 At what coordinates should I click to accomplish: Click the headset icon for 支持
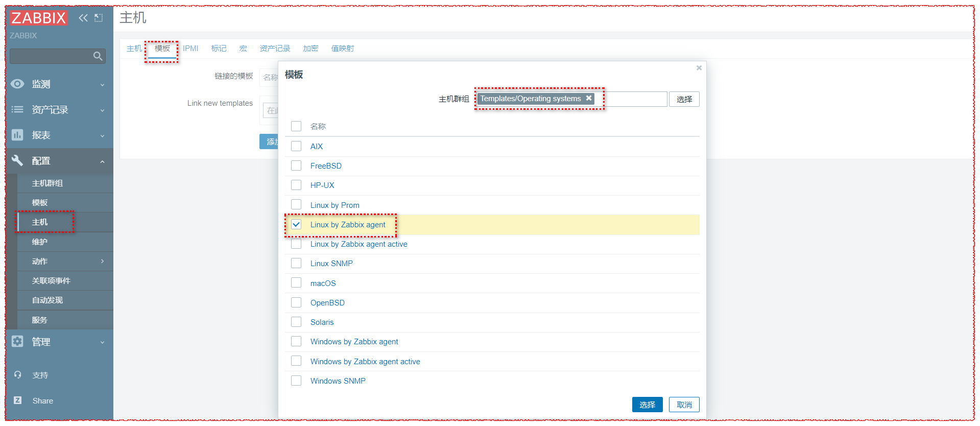[18, 375]
